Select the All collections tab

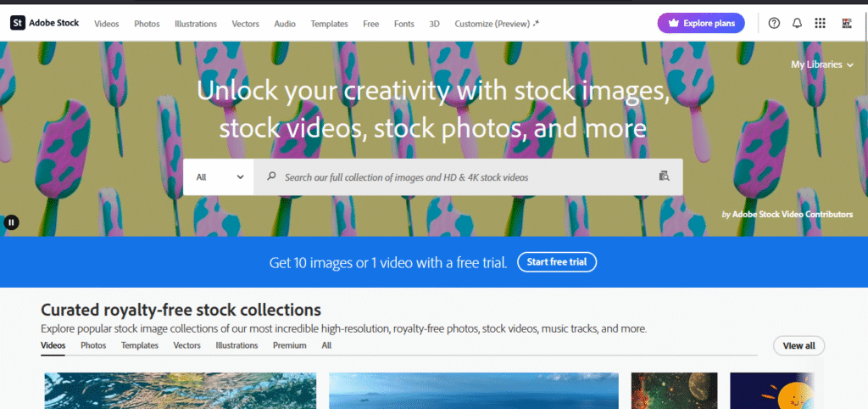point(326,345)
